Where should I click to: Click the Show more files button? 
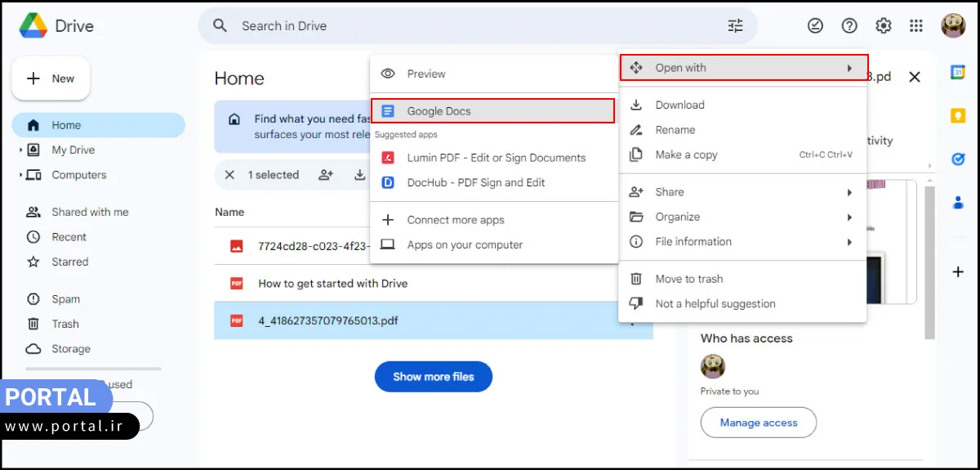[433, 377]
